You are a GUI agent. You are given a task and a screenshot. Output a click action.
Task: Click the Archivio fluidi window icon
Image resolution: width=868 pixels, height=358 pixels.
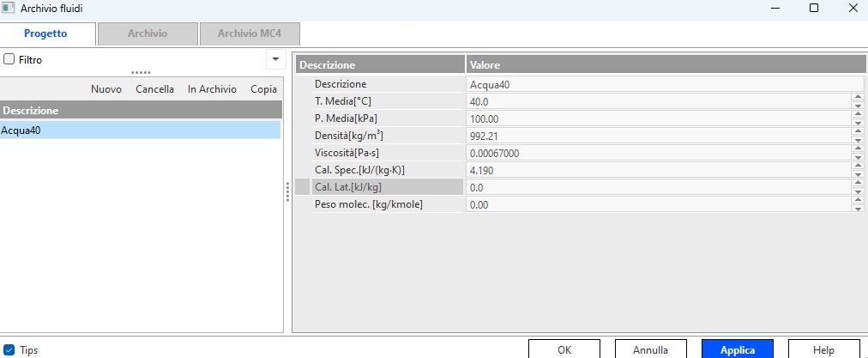coord(9,8)
